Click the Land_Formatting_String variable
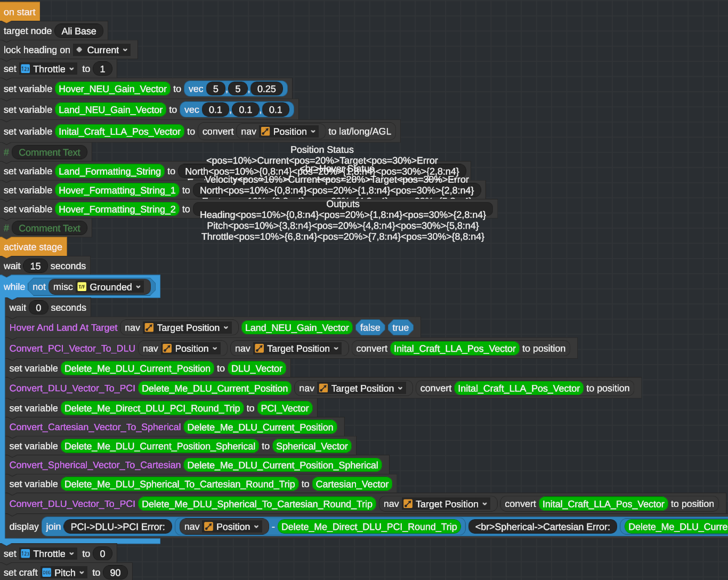This screenshot has height=580, width=728. click(110, 171)
